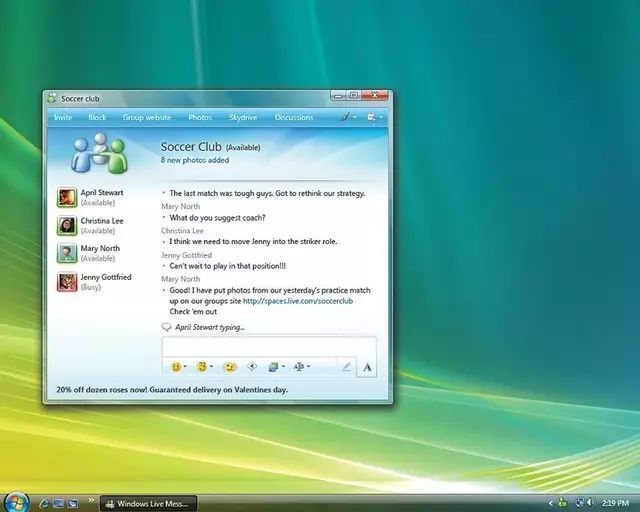The height and width of the screenshot is (512, 640).
Task: Select the text mode A tab
Action: 367,367
